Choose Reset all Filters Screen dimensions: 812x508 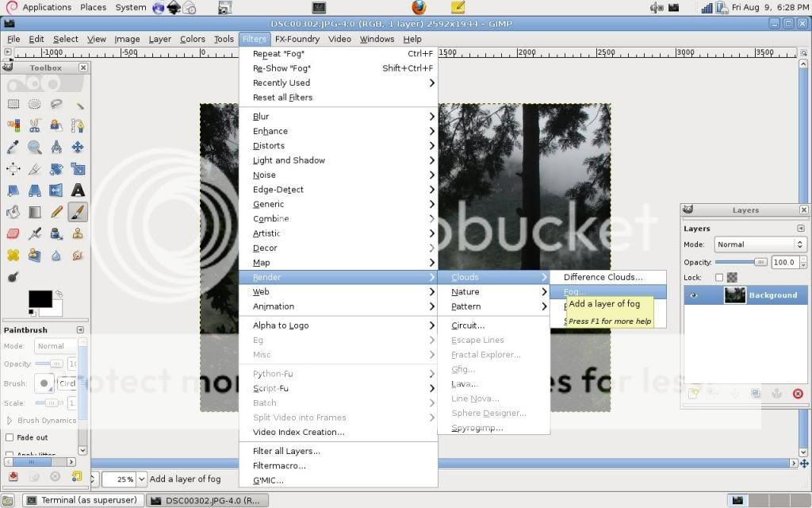tap(281, 97)
